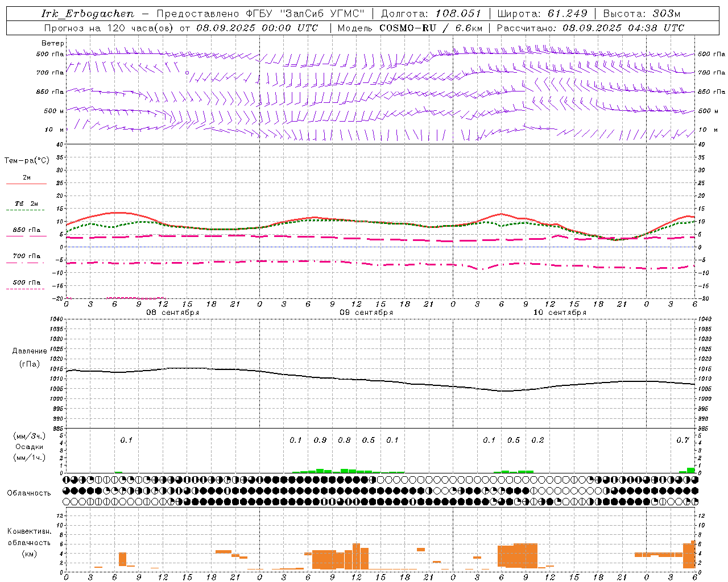Screen dimensions: 728x582
Task: Click the 0.9 precipitation value
Action: pos(320,440)
